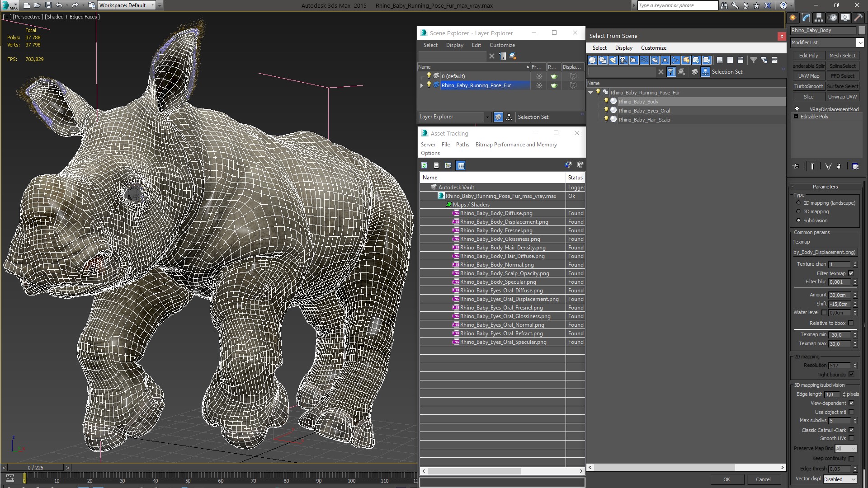Toggle visibility bulb of 0 (default) layer

point(429,76)
